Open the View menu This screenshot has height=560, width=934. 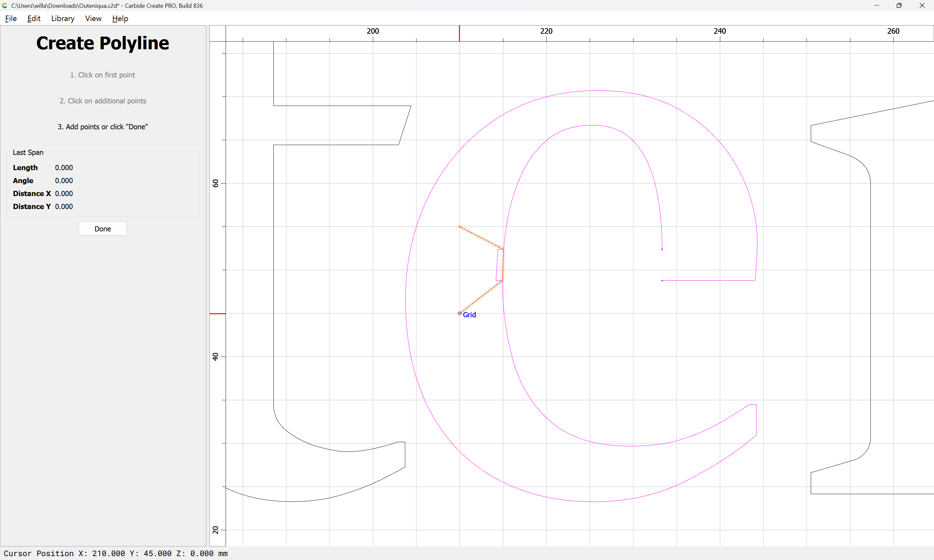click(x=93, y=18)
